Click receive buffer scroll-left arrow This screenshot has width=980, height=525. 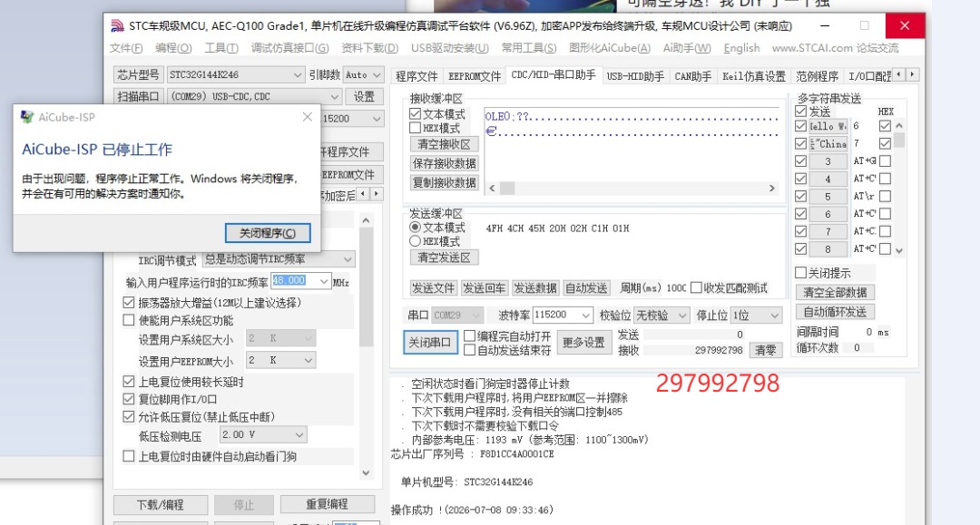point(492,188)
